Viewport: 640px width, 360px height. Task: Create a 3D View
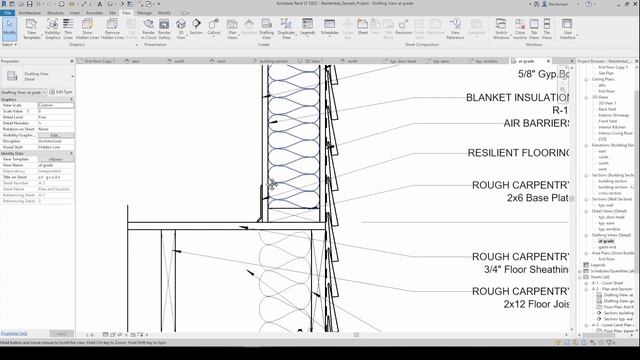(181, 29)
